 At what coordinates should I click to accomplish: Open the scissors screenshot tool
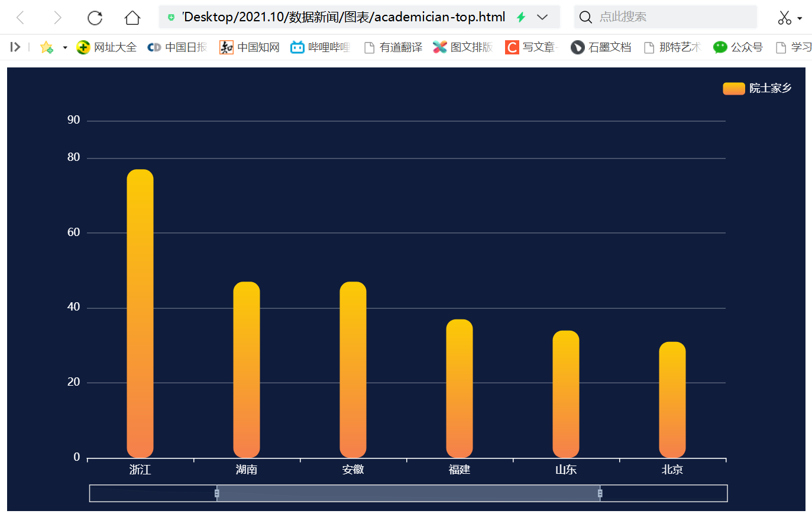pyautogui.click(x=785, y=18)
